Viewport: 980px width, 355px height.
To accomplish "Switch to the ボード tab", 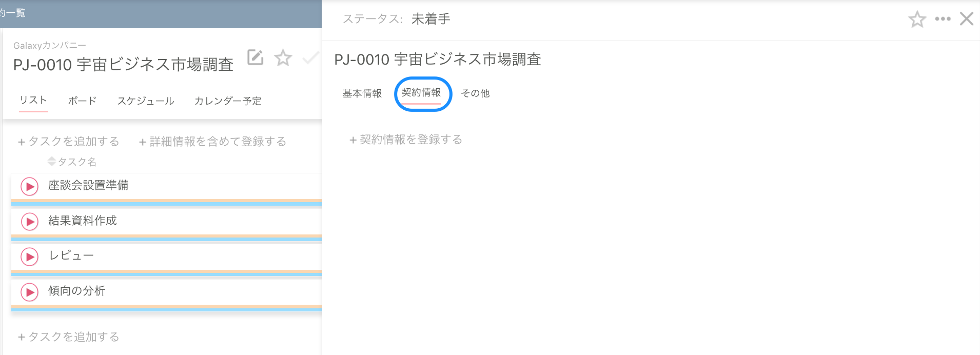I will pos(81,101).
